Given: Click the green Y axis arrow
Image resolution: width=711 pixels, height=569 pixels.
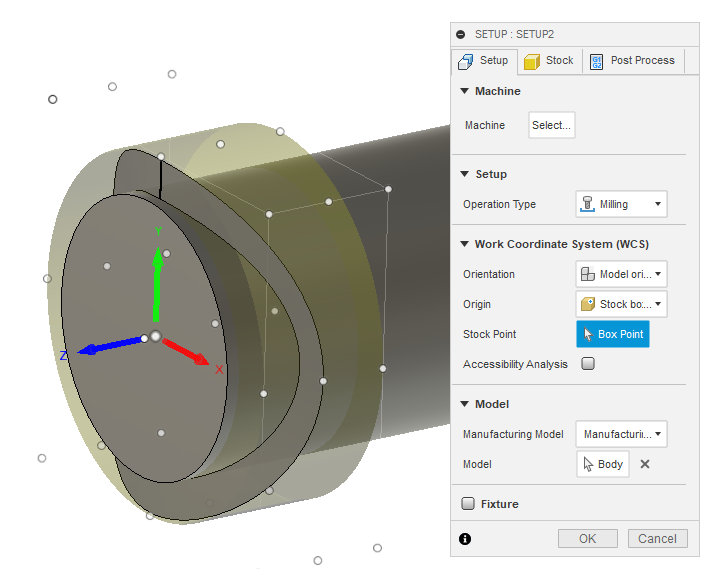Looking at the screenshot, I should coord(157,283).
